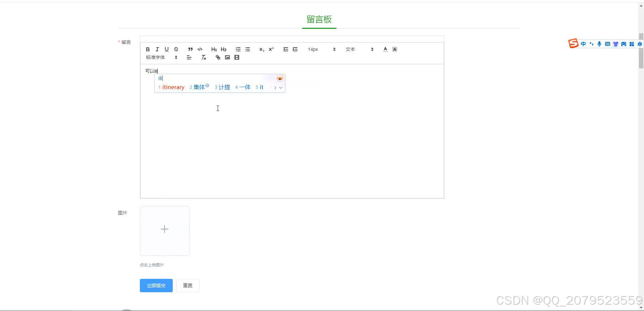644x311 pixels.
Task: Select candidate word itinerary
Action: click(173, 87)
